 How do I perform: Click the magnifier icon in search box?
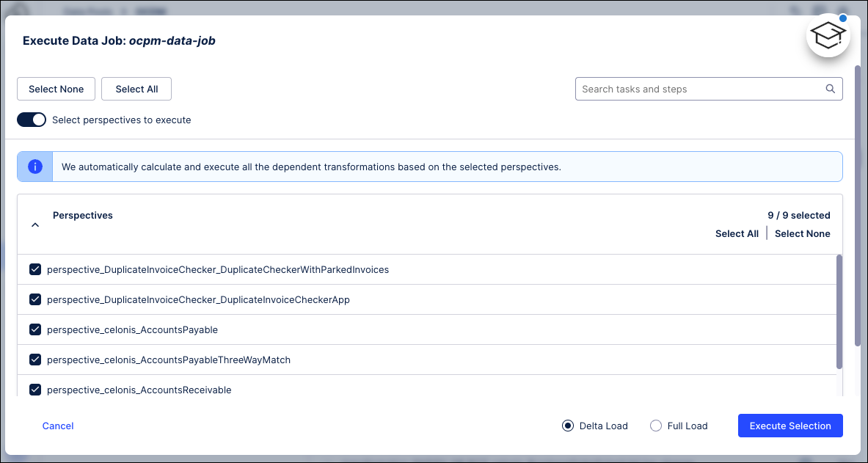pyautogui.click(x=831, y=89)
